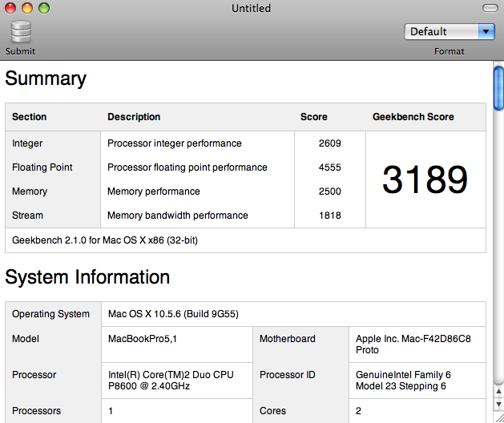Click the MacBookPro5,1 model value
The image size is (504, 423).
[143, 339]
